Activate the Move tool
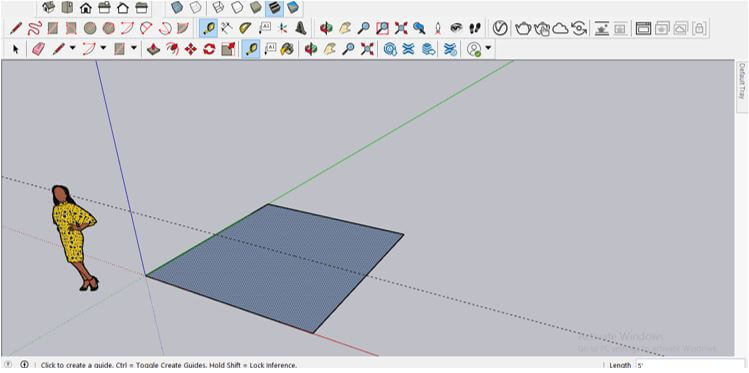Screen dimensions: 749x373 pyautogui.click(x=191, y=49)
